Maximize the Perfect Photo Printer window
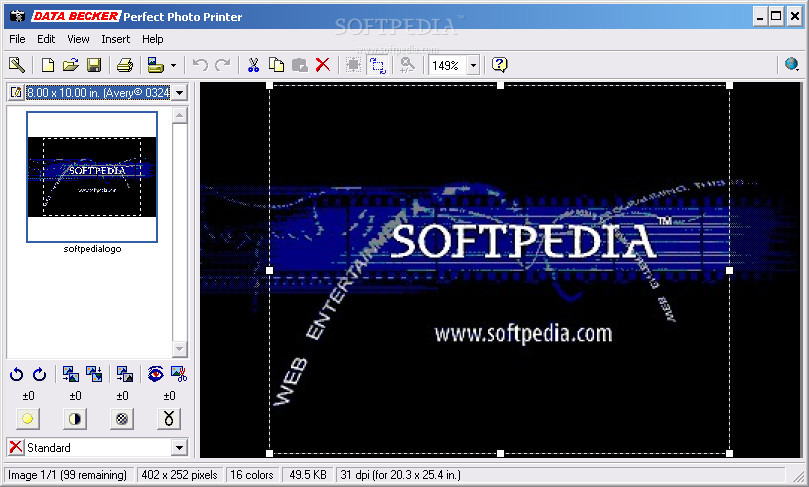809x487 pixels. tap(776, 17)
